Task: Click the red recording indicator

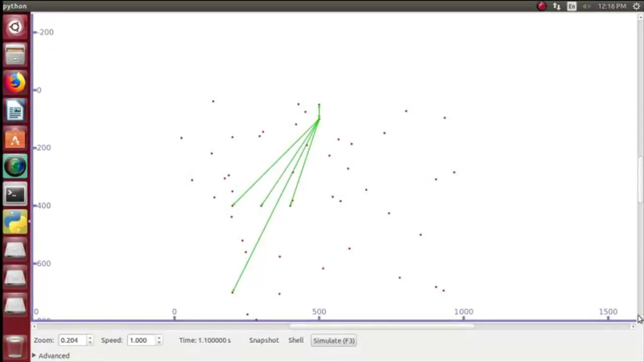Action: tap(542, 6)
